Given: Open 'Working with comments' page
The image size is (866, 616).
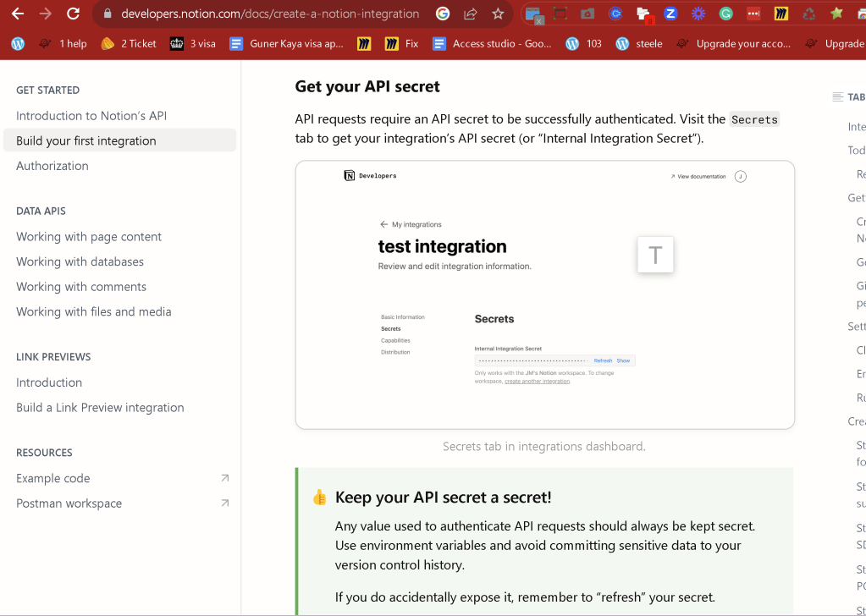Looking at the screenshot, I should coord(81,287).
